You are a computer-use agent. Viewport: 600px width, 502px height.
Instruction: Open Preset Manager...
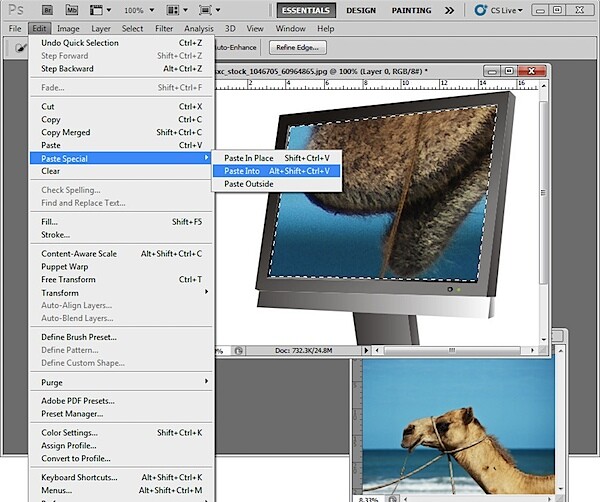click(x=121, y=414)
